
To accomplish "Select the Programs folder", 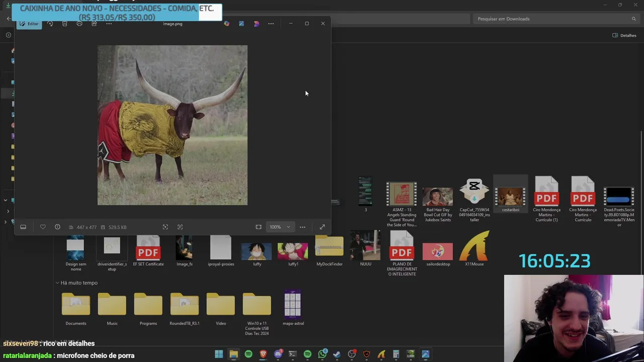I will tap(148, 308).
